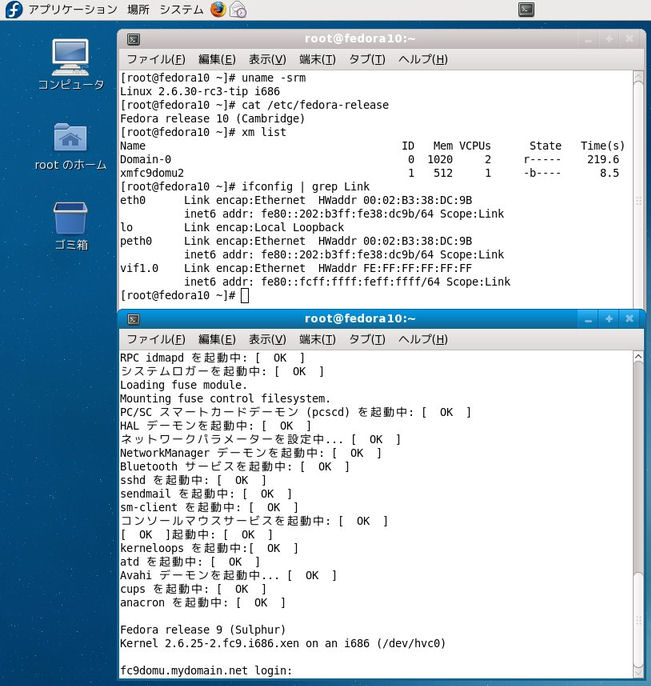Screen dimensions: 651x686
Task: Click the 'Loading fuse module.' line
Action: pos(183,385)
